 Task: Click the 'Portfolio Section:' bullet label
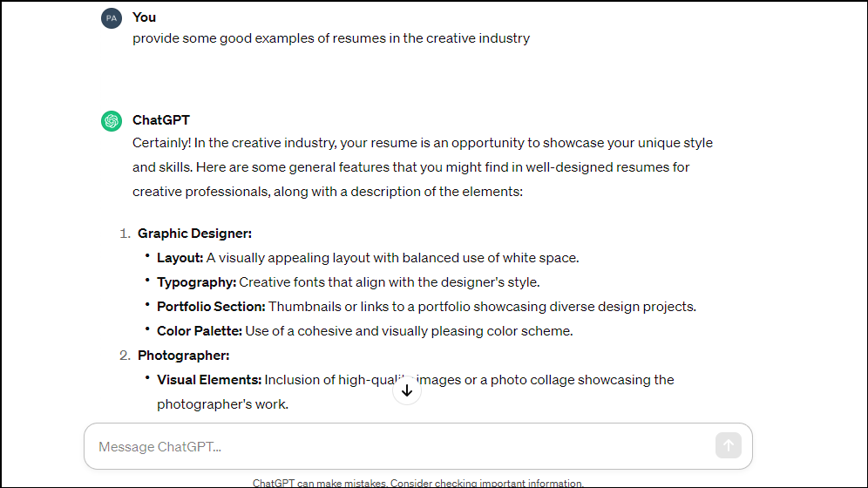click(211, 307)
